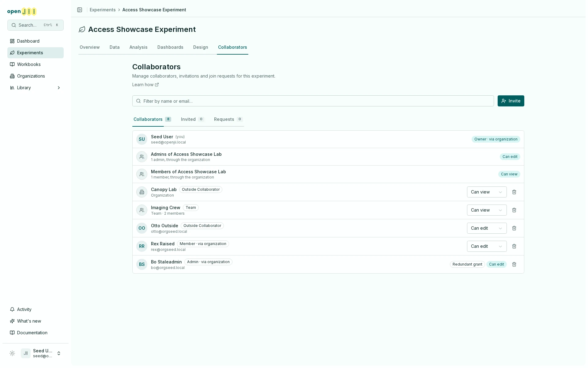Screen dimensions: 588x368
Task: Go to Experiments in the breadcrumb
Action: tap(103, 10)
